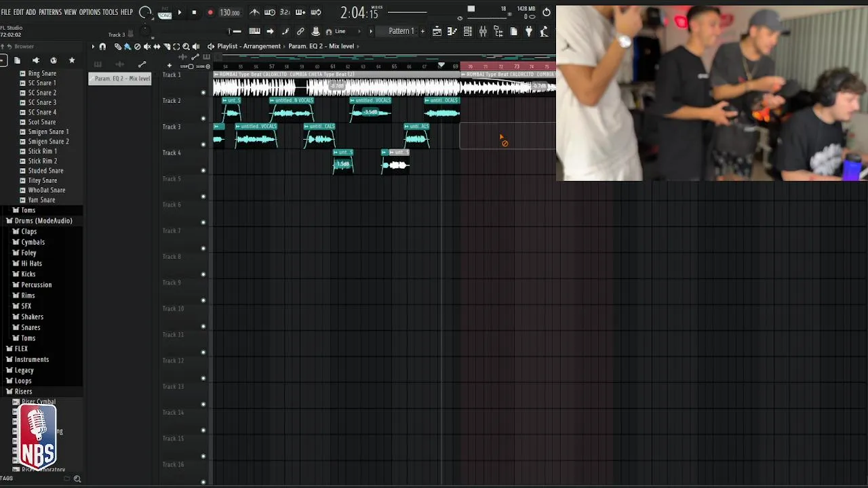This screenshot has height=488, width=868.
Task: Click the typing keyboard to piano icon
Action: pos(254,31)
